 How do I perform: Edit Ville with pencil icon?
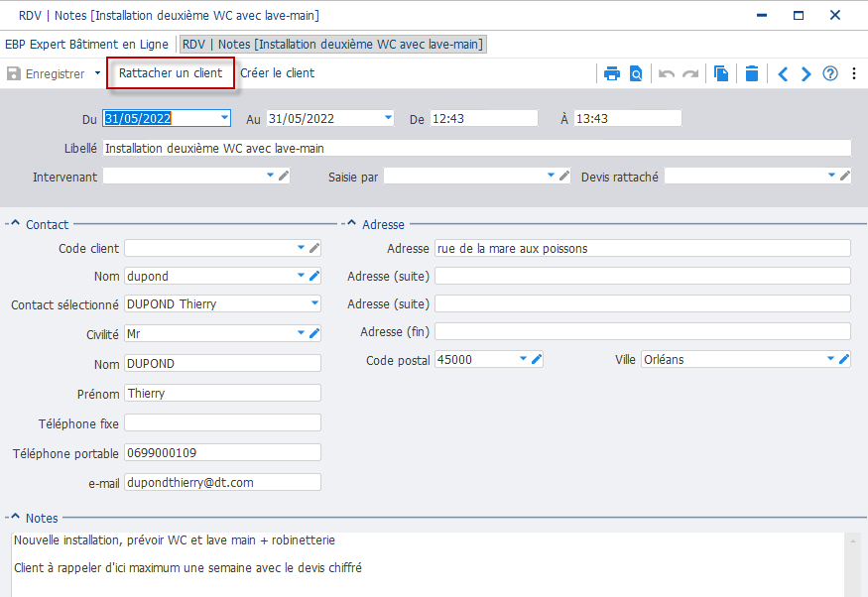[843, 359]
